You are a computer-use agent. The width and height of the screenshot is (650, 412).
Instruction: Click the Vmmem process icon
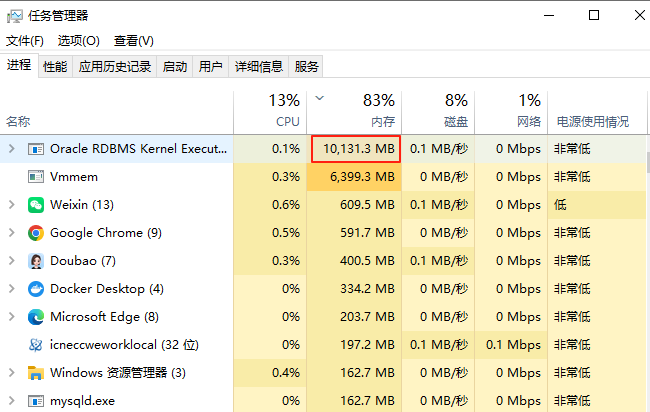point(36,177)
